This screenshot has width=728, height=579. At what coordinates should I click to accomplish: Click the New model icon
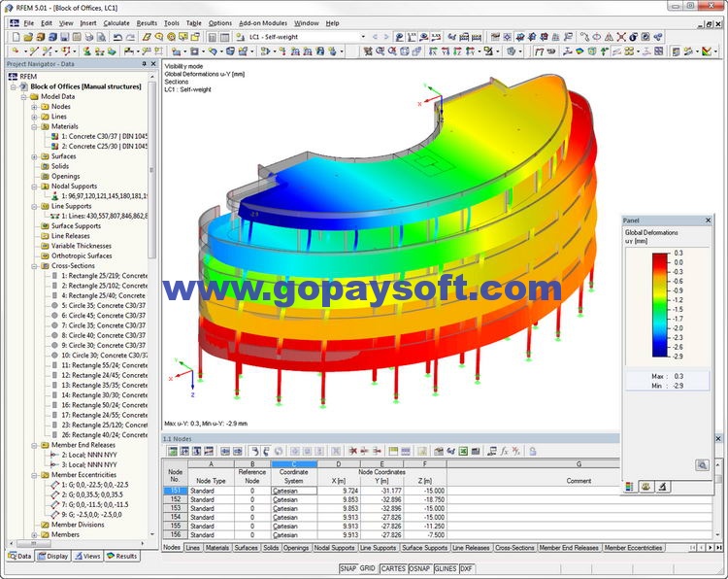16,37
